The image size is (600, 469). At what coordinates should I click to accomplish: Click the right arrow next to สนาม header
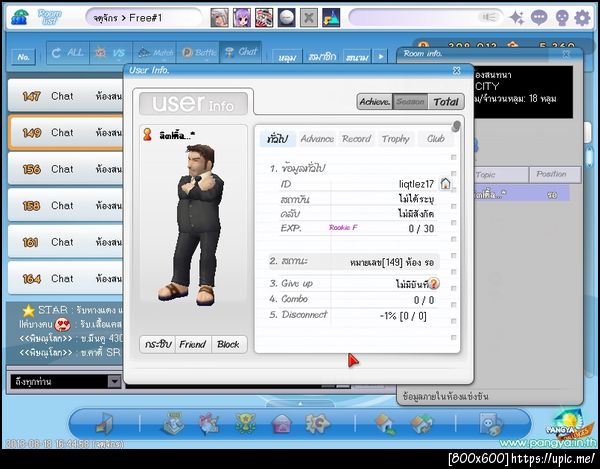point(381,57)
